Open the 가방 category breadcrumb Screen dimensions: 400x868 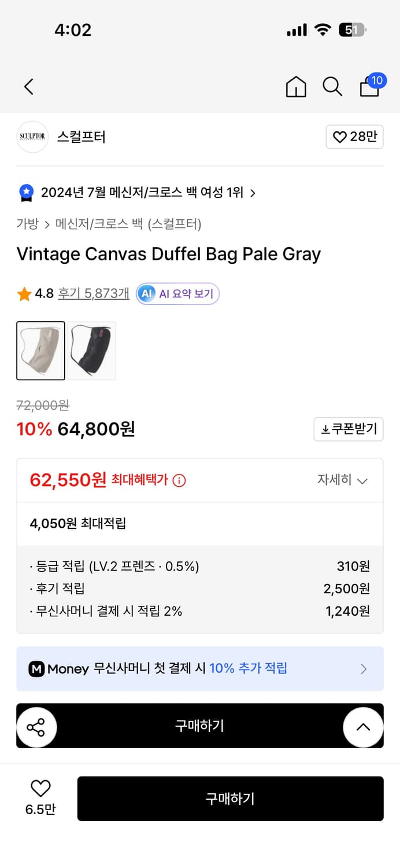coord(26,225)
